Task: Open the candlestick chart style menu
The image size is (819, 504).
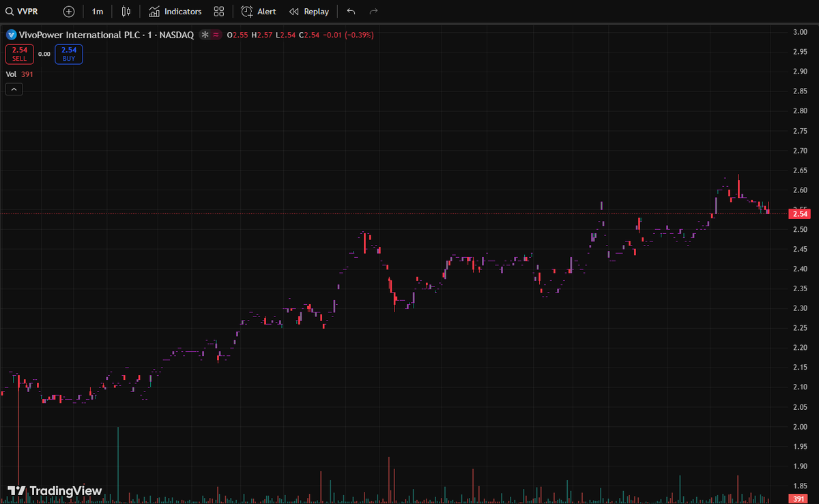Action: (x=126, y=12)
